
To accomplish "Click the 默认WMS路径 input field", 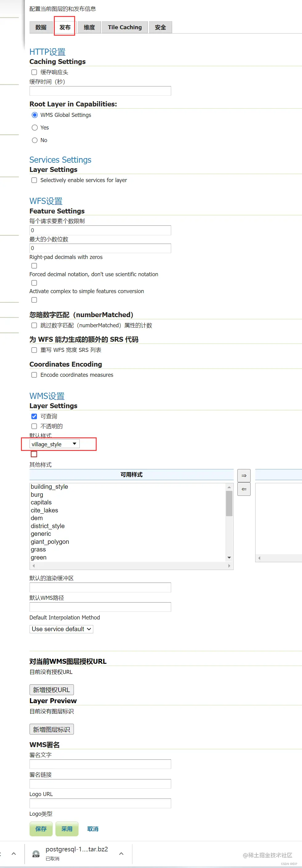I will [x=100, y=607].
